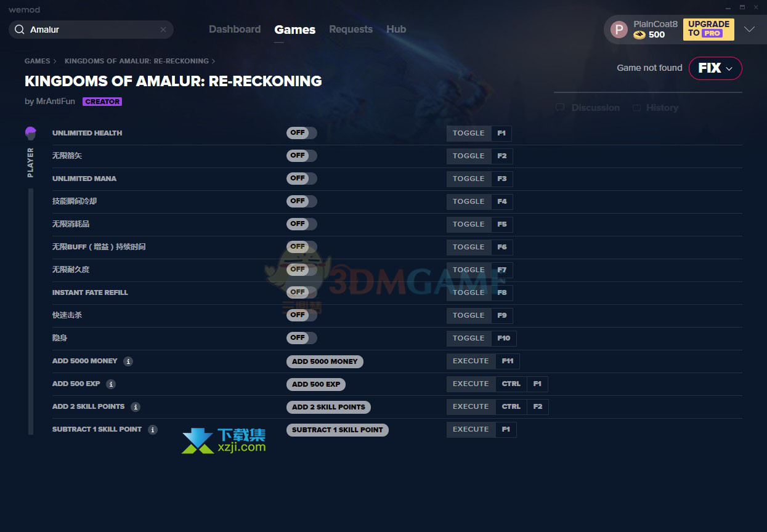Image resolution: width=767 pixels, height=532 pixels.
Task: Open the PlainCoat8 profile avatar
Action: point(619,30)
